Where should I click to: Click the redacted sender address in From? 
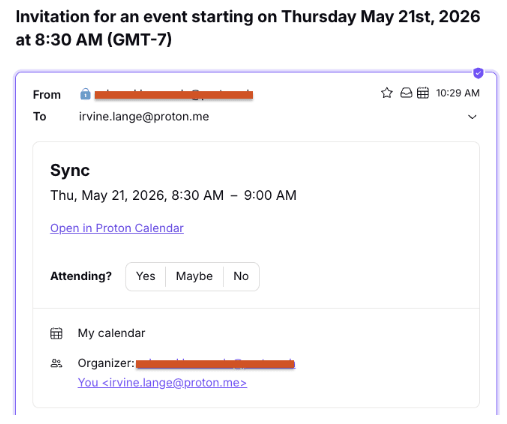click(x=174, y=95)
